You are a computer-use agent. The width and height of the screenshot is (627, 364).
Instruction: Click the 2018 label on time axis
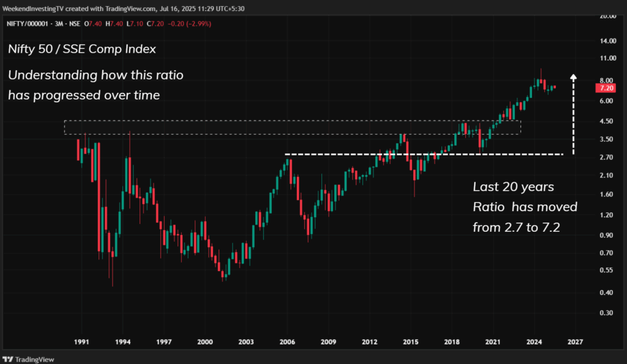point(451,342)
